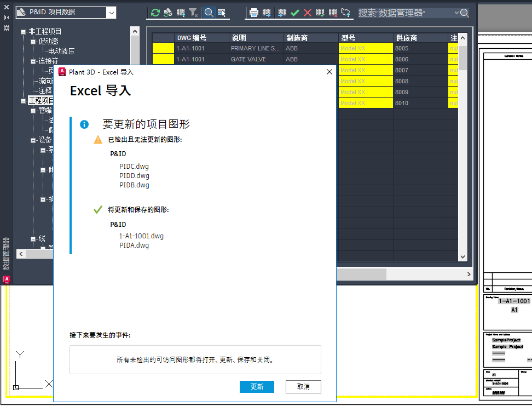Click 1-A1-1001.dwg in update list
Image resolution: width=532 pixels, height=406 pixels.
pos(141,236)
